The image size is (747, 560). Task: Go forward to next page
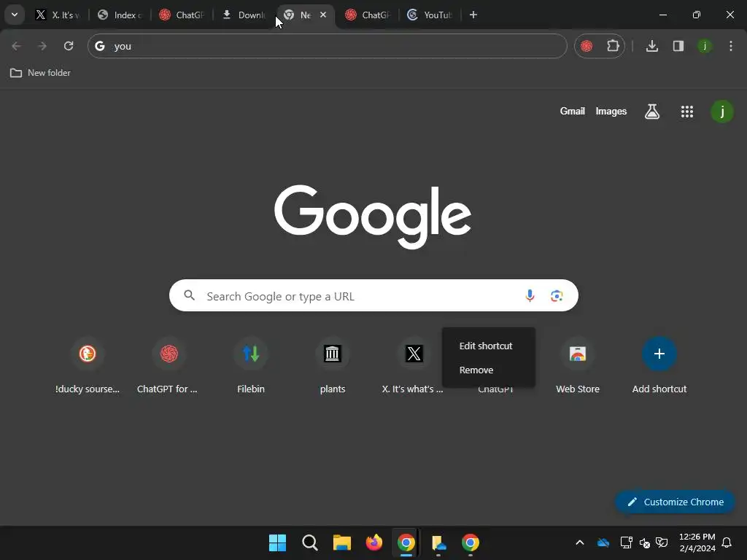click(42, 46)
